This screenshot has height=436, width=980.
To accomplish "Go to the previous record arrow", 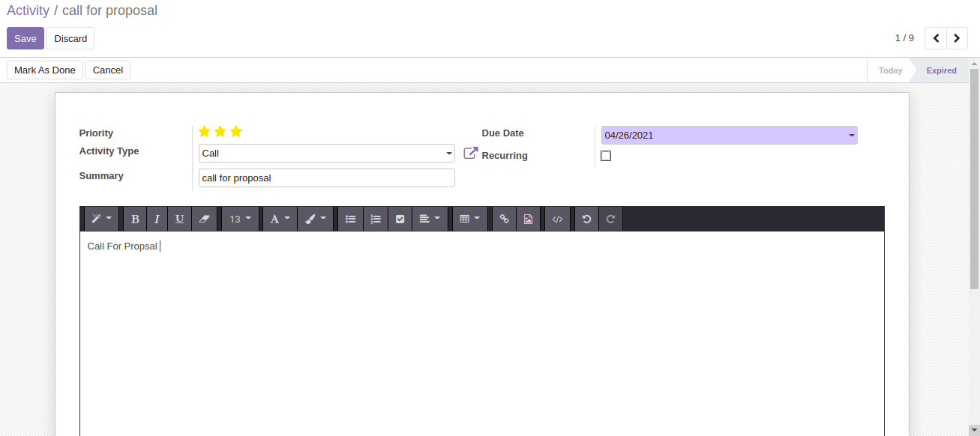I will 936,38.
